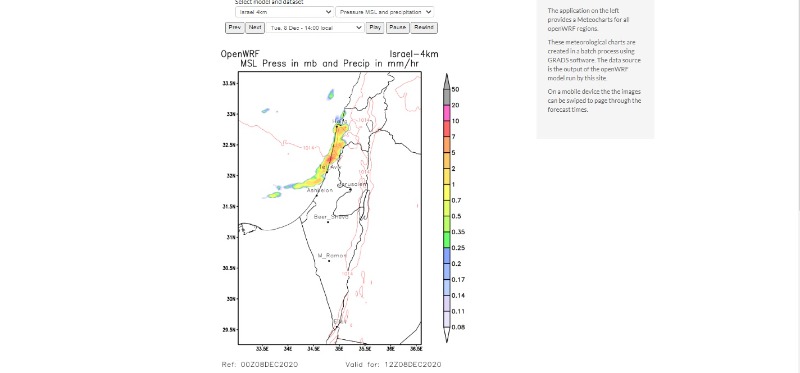This screenshot has width=800, height=373.
Task: Pause the forecast animation
Action: (x=397, y=28)
